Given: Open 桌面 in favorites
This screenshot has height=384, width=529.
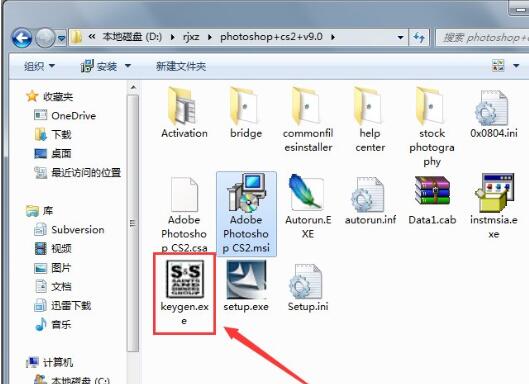Looking at the screenshot, I should click(x=53, y=154).
